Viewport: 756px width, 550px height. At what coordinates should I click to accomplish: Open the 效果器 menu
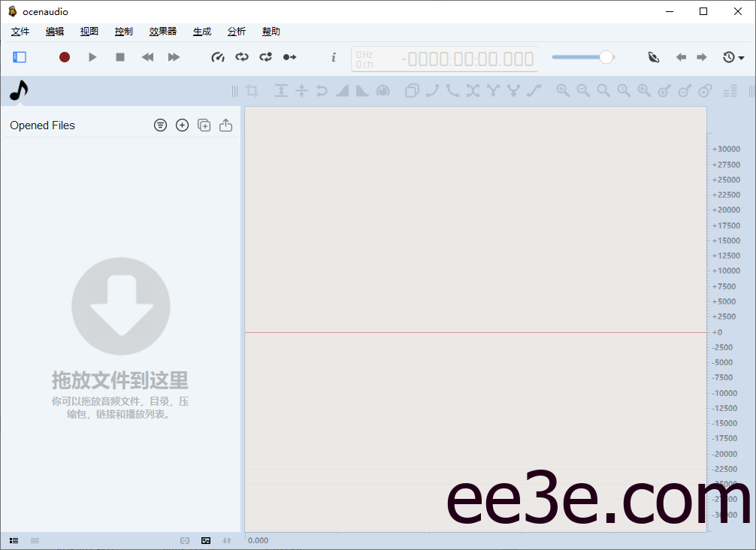click(162, 31)
